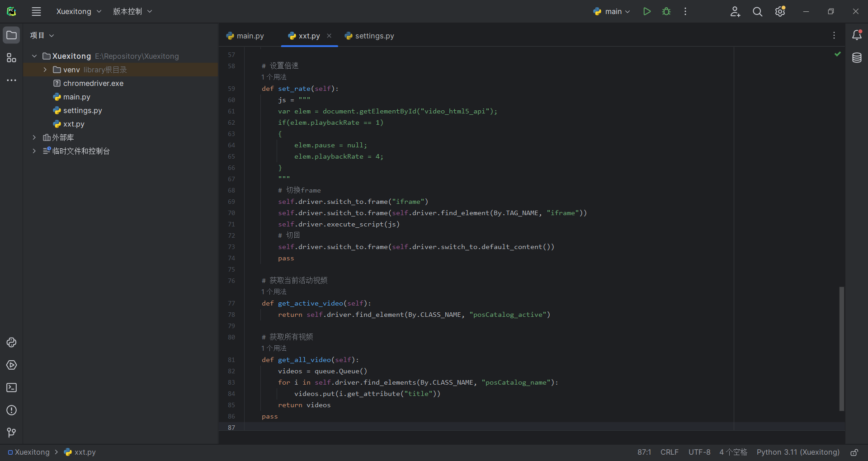Image resolution: width=868 pixels, height=461 pixels.
Task: Open the Notifications bell
Action: pos(857,35)
